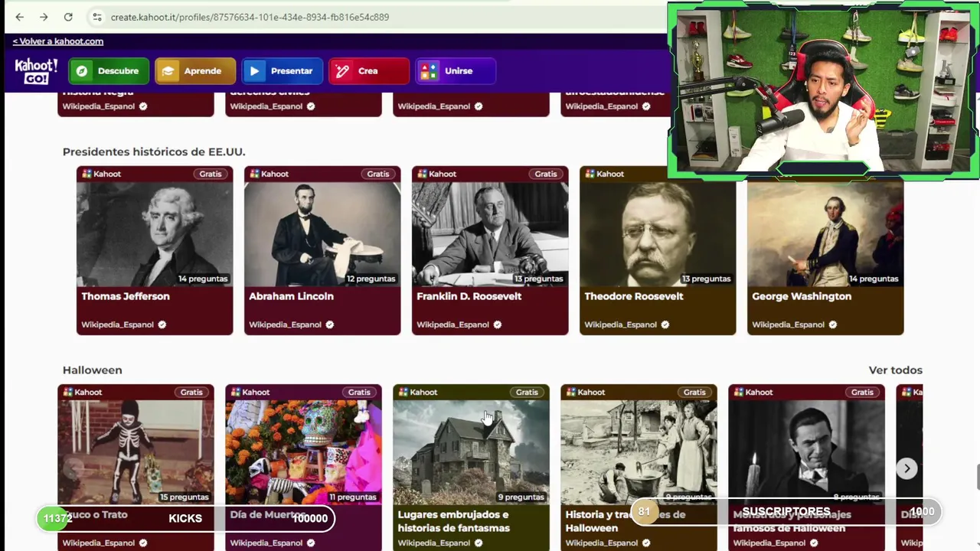Click the Unirse grid icon button
The image size is (980, 551).
tap(456, 71)
